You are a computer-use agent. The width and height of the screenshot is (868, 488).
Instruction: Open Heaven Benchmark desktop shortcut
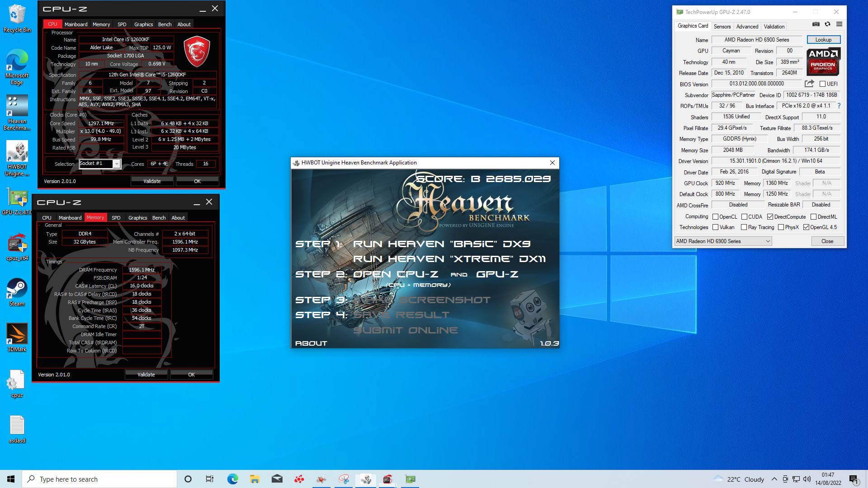(17, 113)
